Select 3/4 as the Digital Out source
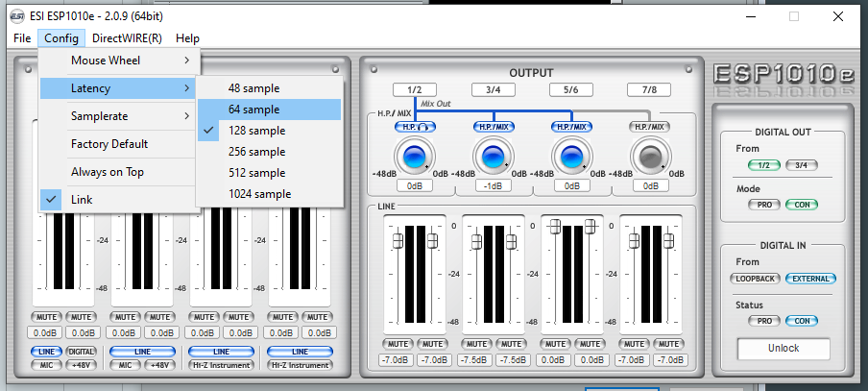Screen dimensions: 868x391 (x=801, y=165)
